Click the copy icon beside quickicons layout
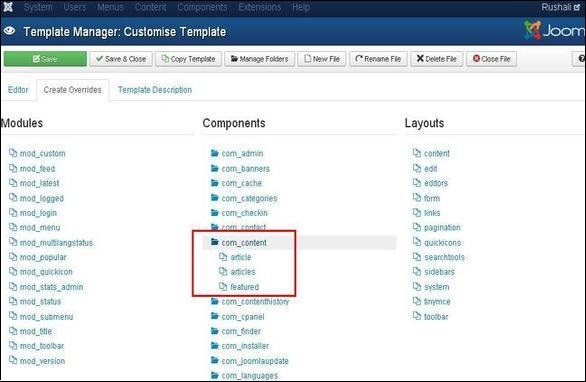The width and height of the screenshot is (586, 382). pos(417,242)
